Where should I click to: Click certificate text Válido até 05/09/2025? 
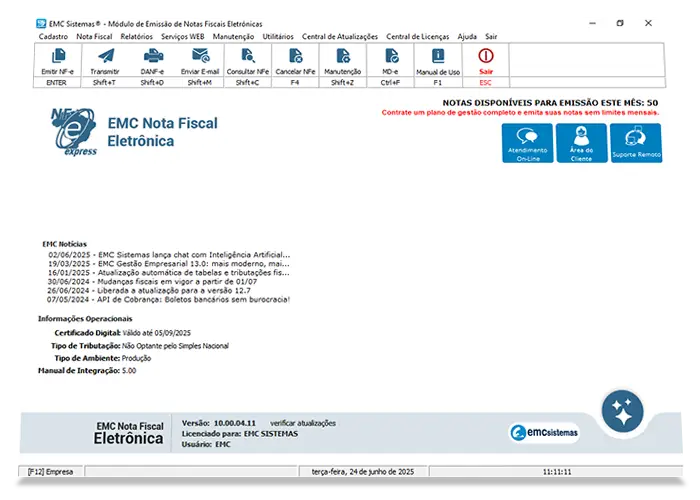156,333
